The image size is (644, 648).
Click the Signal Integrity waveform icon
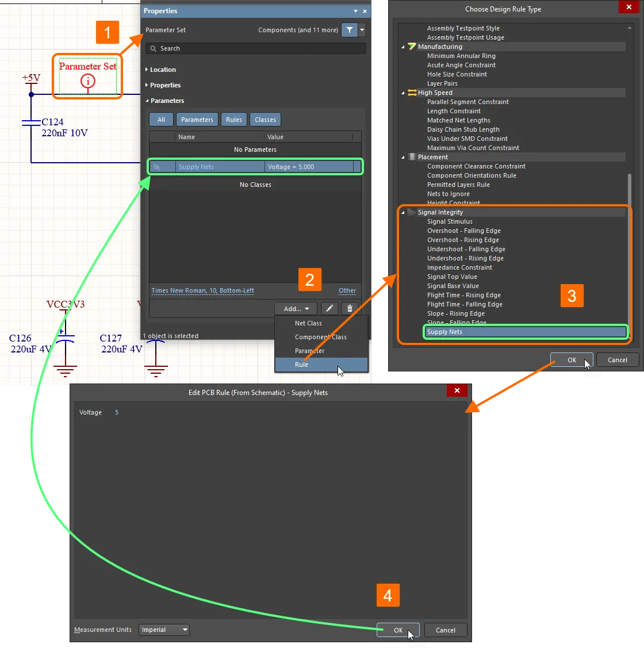(x=412, y=212)
